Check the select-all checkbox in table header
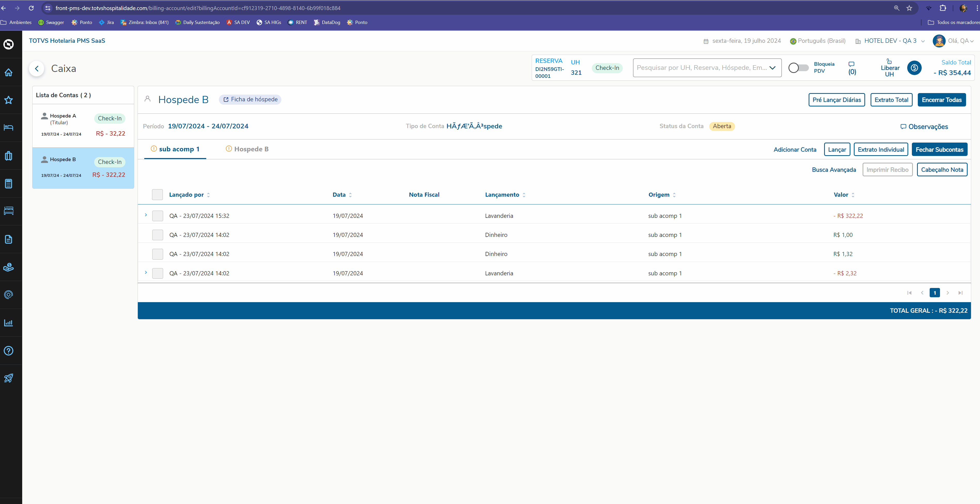The width and height of the screenshot is (980, 504). [157, 195]
